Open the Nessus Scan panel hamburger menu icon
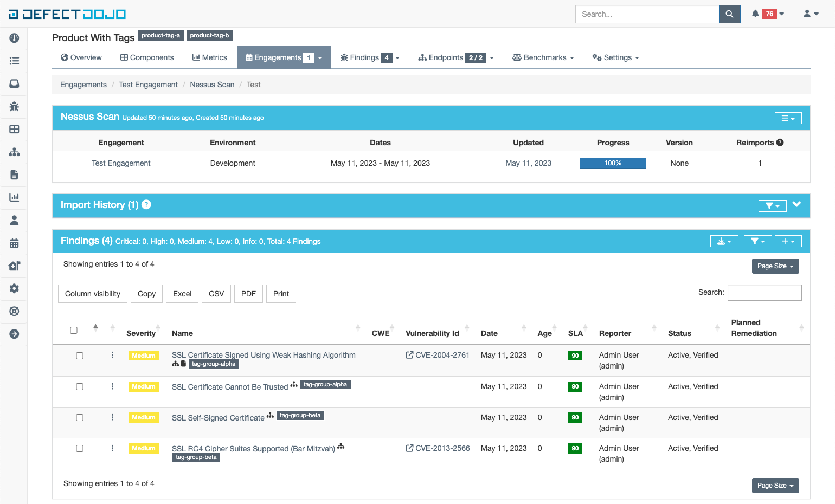Image resolution: width=835 pixels, height=504 pixels. (x=788, y=118)
